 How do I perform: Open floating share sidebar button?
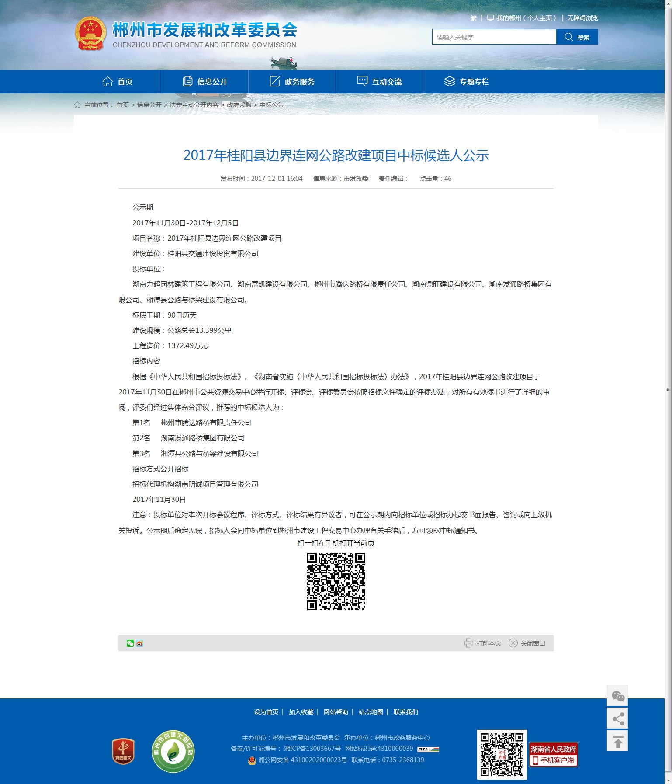click(617, 718)
